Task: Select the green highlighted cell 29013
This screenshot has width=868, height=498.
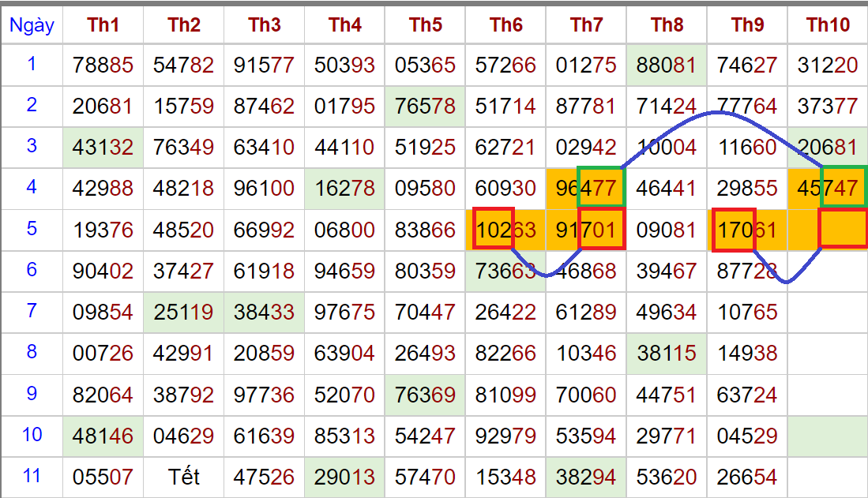Action: [x=345, y=477]
